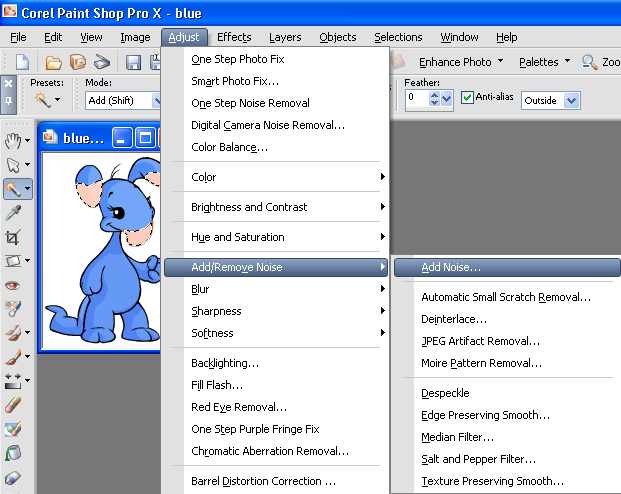Open the Outside anti-alias dropdown
This screenshot has width=621, height=494.
[x=571, y=101]
